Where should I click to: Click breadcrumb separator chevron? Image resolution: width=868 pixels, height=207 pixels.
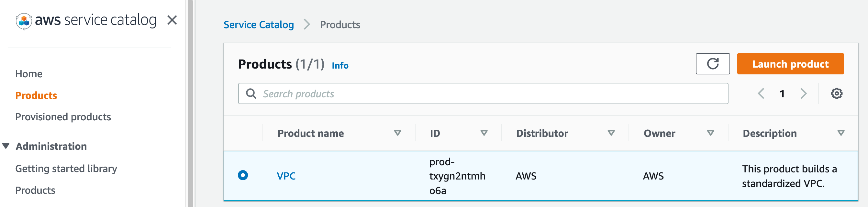[306, 25]
